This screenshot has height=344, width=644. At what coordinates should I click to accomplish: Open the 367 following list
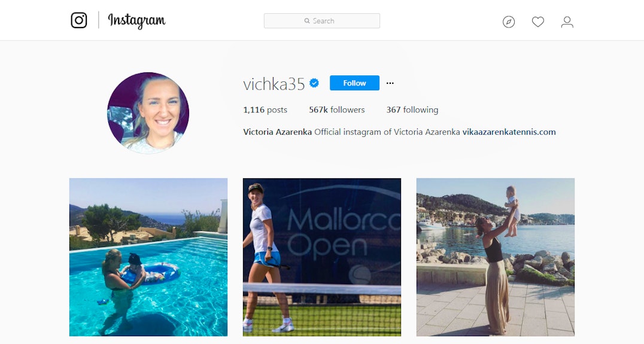point(412,109)
